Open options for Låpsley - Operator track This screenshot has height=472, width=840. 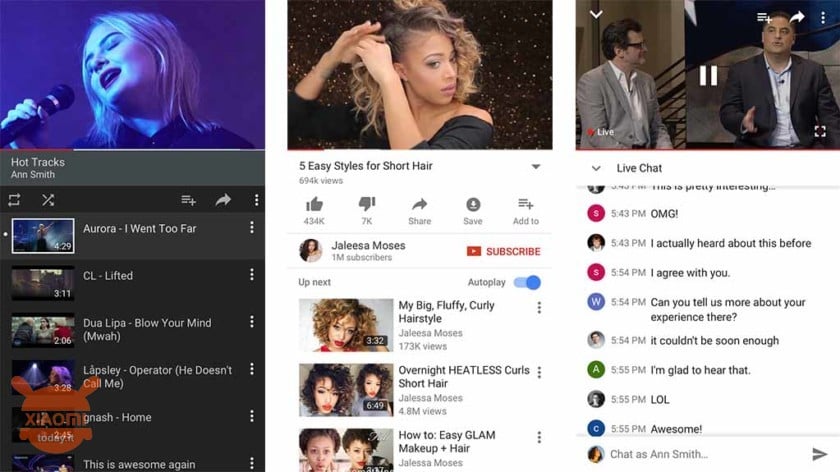pyautogui.click(x=252, y=369)
